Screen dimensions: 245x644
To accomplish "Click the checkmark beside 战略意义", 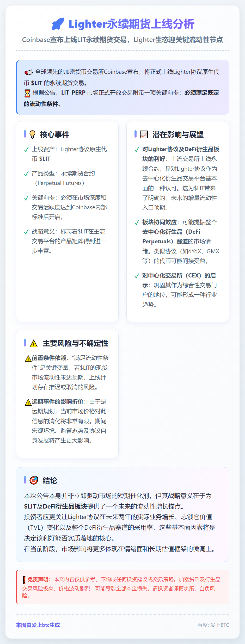I will click(x=26, y=232).
